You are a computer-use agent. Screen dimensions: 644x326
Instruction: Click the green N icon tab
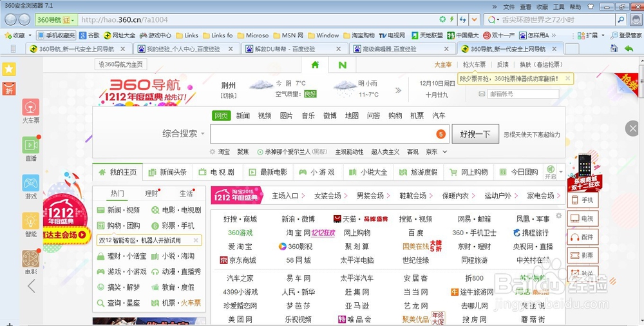click(x=342, y=65)
